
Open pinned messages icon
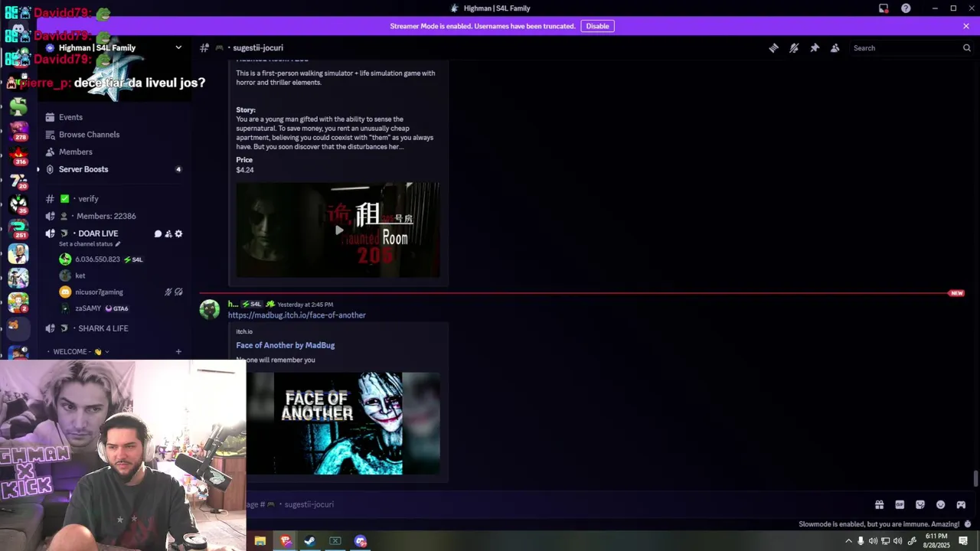click(x=815, y=47)
